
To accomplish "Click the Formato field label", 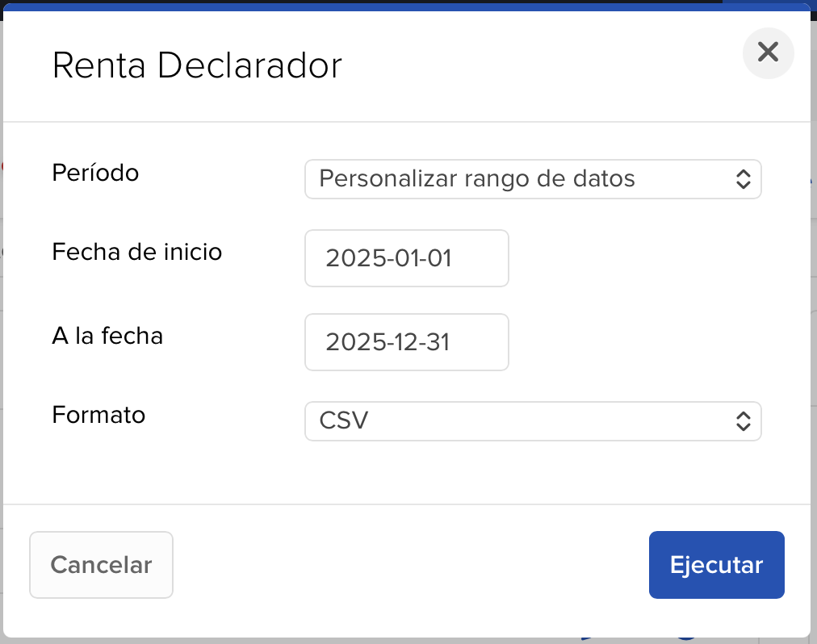I will coord(98,416).
